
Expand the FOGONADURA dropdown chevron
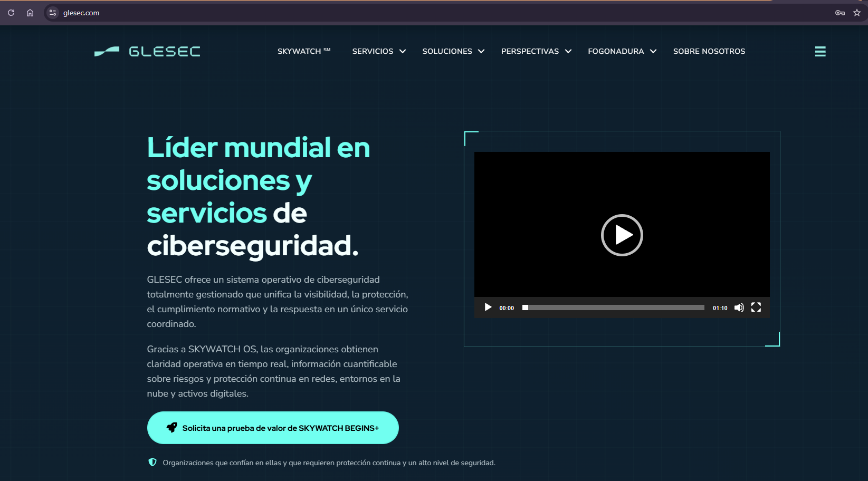coord(653,51)
